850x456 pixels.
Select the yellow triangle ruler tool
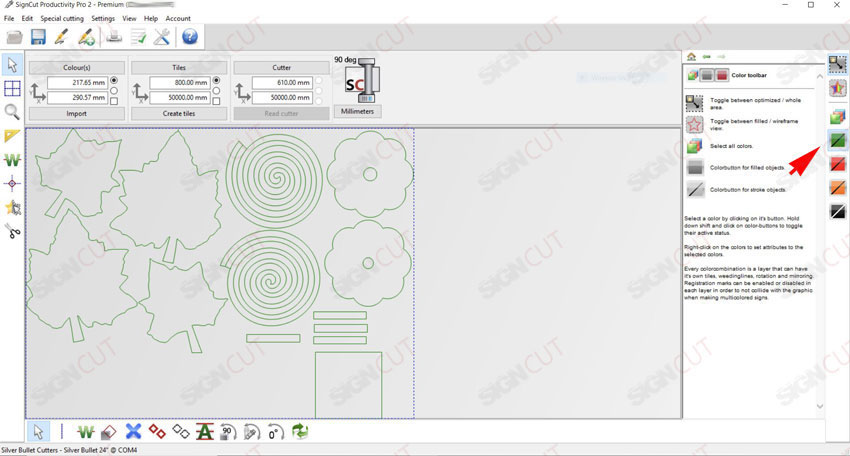coord(12,136)
